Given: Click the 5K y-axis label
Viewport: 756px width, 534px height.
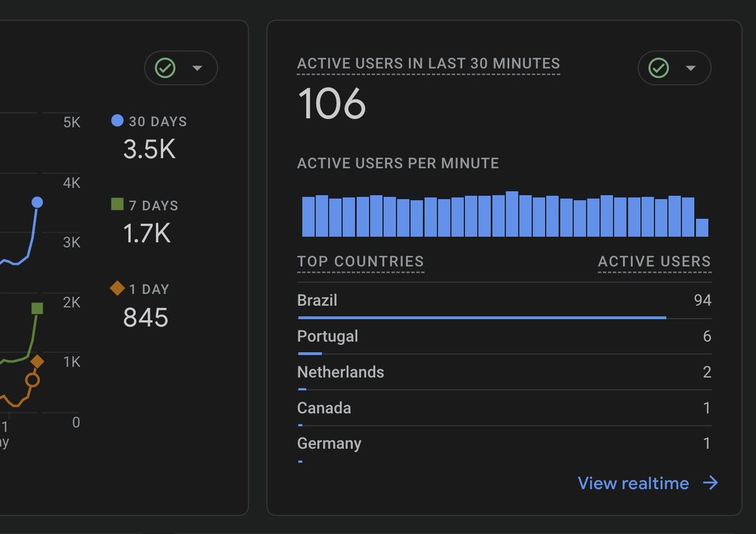Looking at the screenshot, I should pos(72,122).
